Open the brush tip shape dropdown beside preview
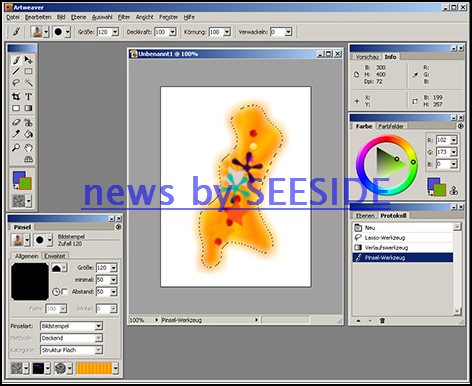This screenshot has height=386, width=472. click(65, 268)
